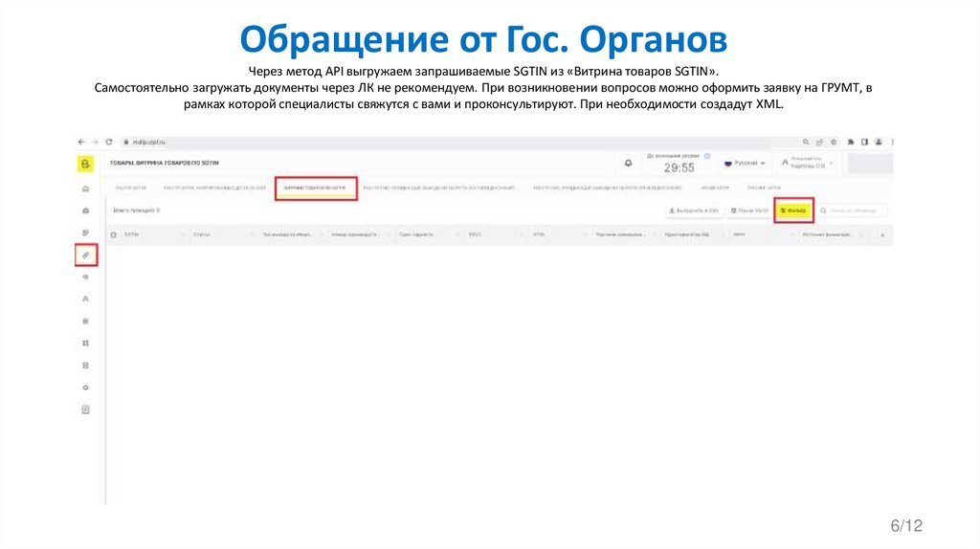The height and width of the screenshot is (549, 980).
Task: Open the browser extensions puzzle icon
Action: coord(851,143)
